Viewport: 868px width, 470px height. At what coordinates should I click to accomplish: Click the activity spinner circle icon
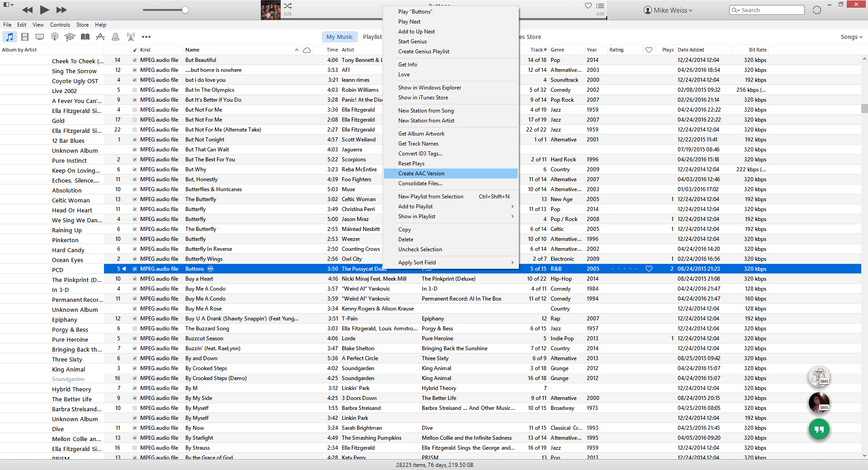[x=816, y=10]
